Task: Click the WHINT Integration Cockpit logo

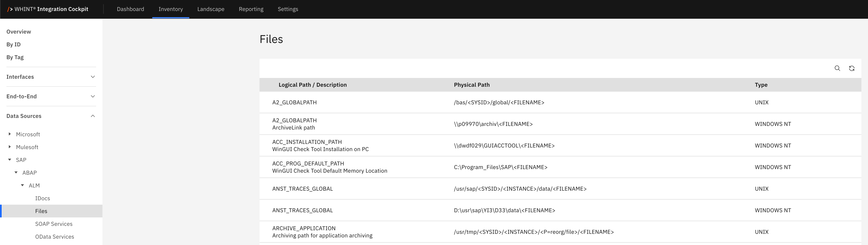Action: point(48,9)
